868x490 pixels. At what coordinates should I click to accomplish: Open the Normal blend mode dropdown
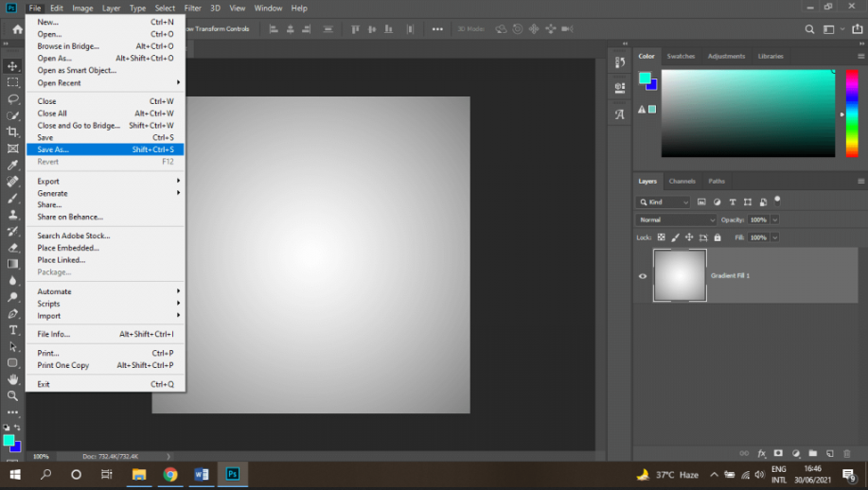click(676, 220)
